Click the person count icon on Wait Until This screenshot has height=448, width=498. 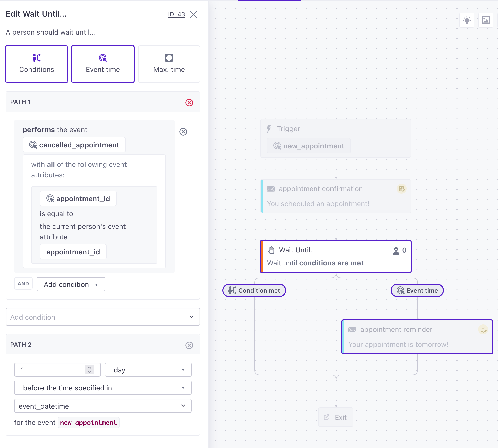[x=397, y=250]
